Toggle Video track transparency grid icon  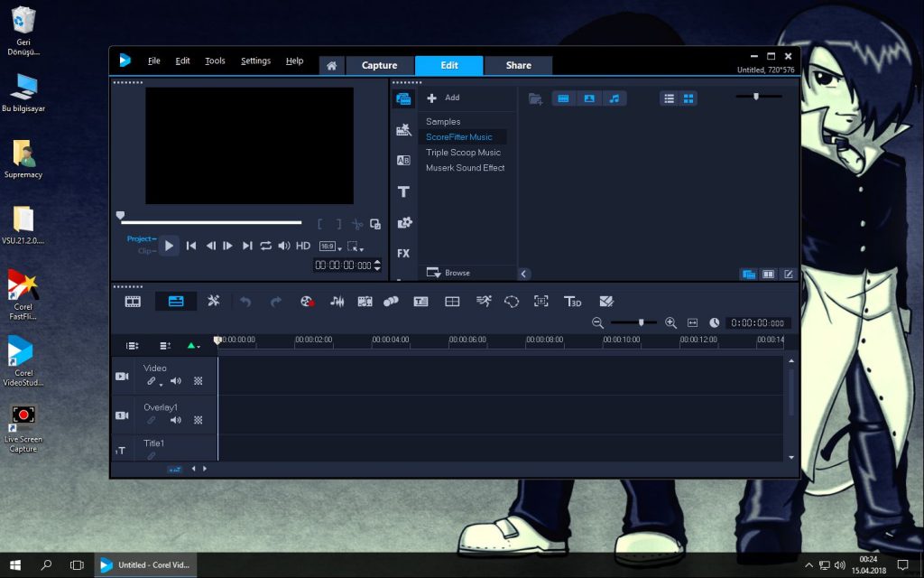click(x=198, y=381)
